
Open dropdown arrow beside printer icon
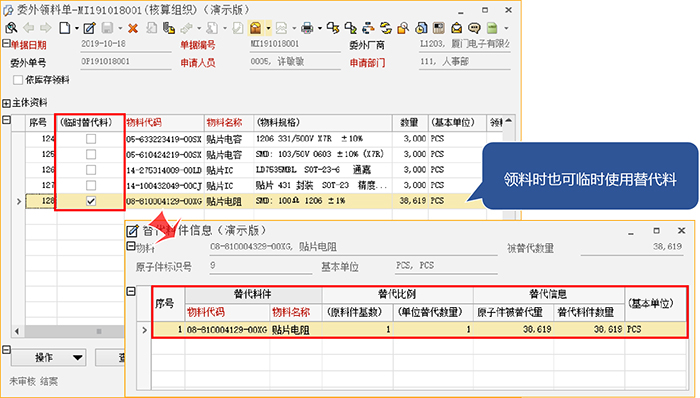tap(320, 29)
